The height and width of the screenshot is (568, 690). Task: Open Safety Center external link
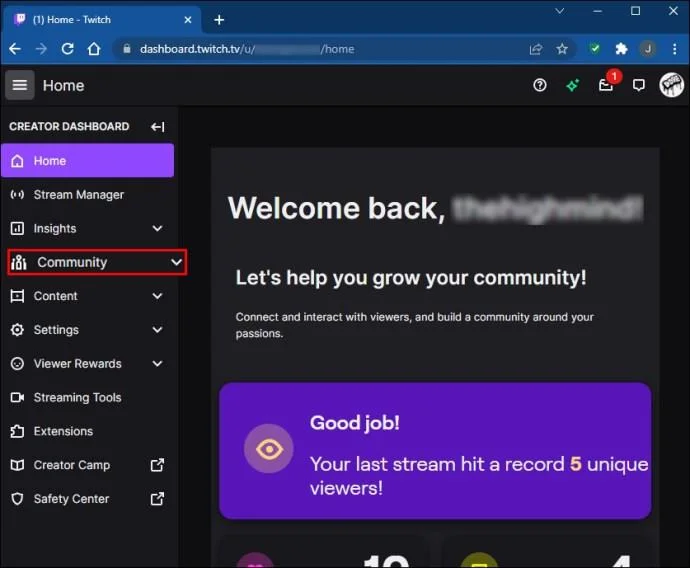(88, 499)
